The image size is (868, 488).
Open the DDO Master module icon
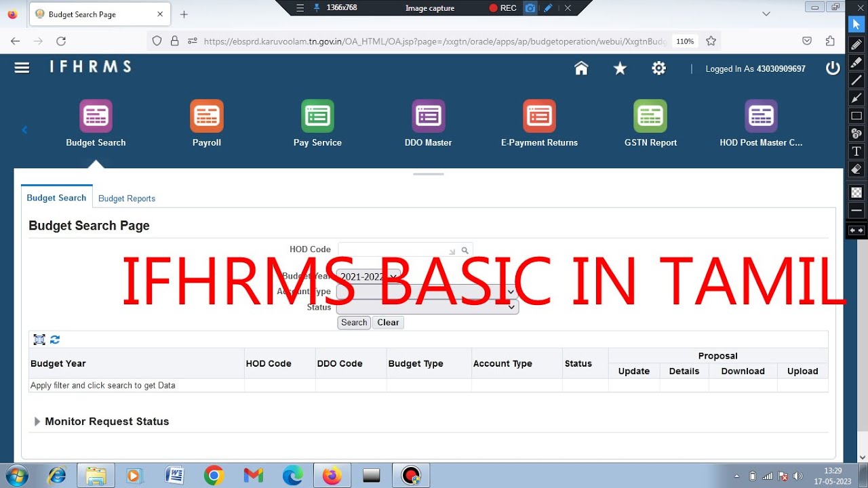(429, 116)
